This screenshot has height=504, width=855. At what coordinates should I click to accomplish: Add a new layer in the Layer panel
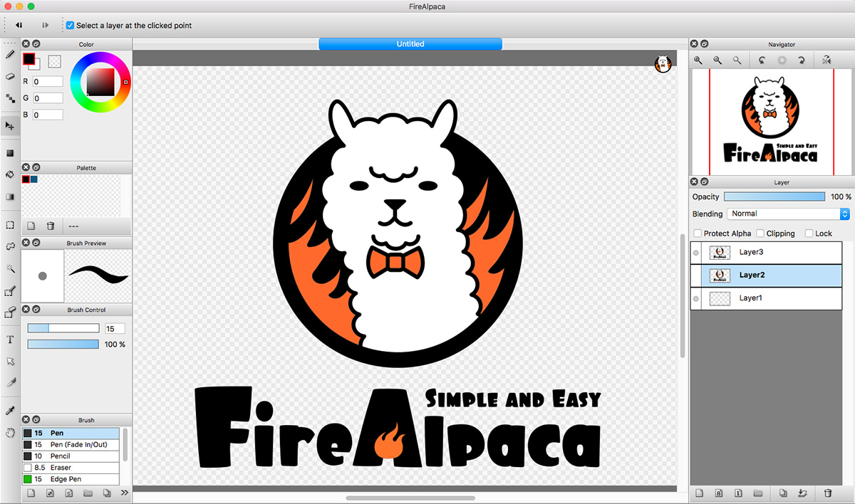click(x=699, y=493)
